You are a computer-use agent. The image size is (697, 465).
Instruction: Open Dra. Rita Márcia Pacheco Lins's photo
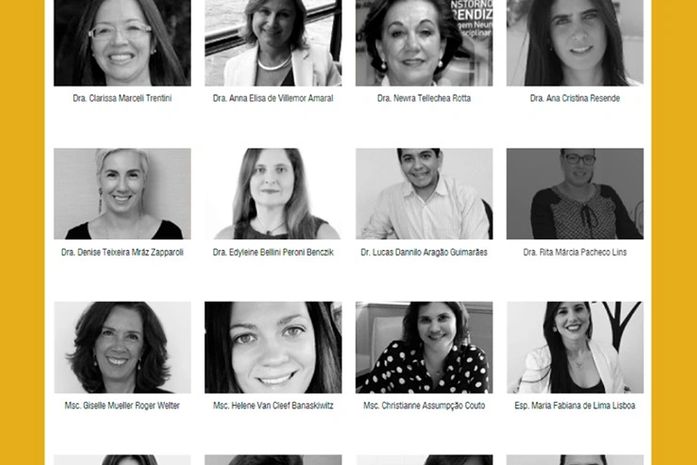pyautogui.click(x=575, y=194)
